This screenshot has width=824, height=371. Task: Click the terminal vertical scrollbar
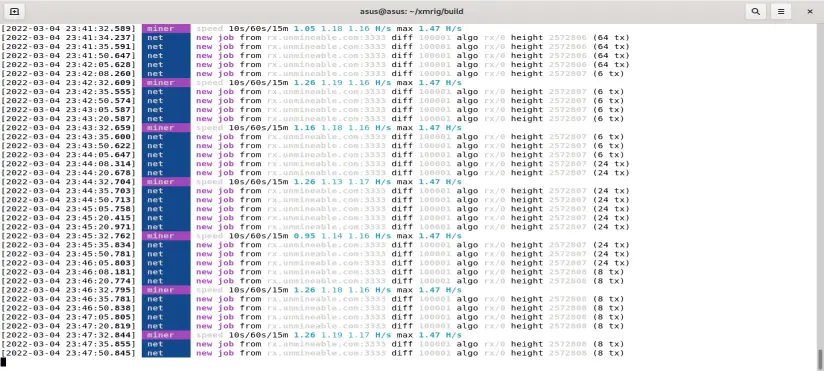[821, 359]
